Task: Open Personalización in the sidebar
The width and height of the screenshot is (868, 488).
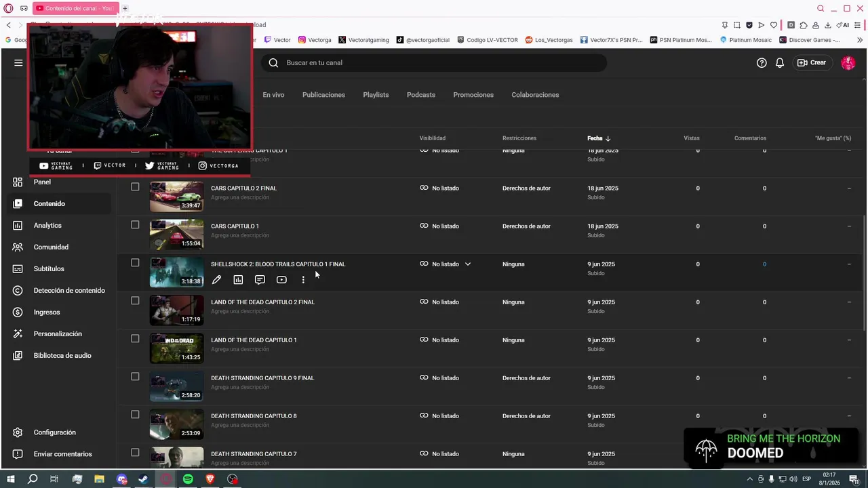Action: (58, 333)
